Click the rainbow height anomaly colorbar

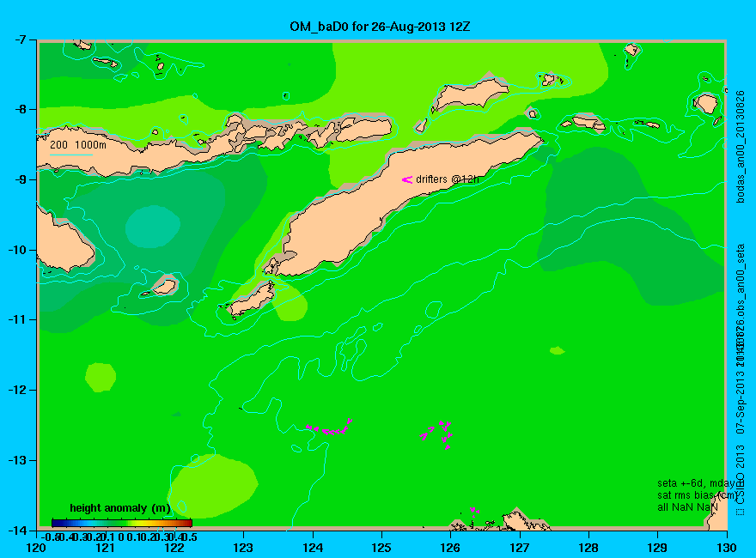pyautogui.click(x=122, y=523)
